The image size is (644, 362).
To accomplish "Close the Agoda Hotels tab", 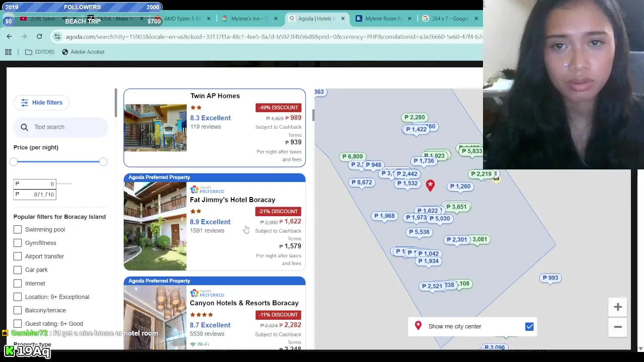I will [343, 19].
